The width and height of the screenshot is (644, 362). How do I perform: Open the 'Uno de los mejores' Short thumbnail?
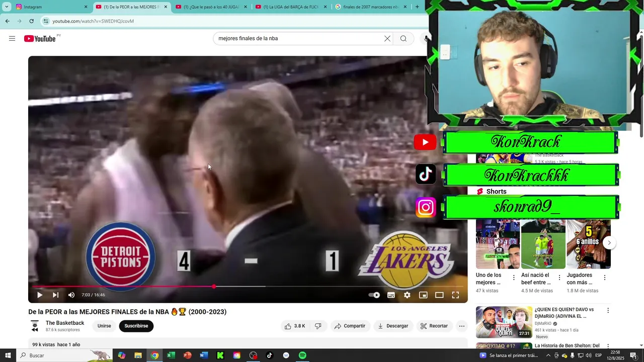pos(498,244)
